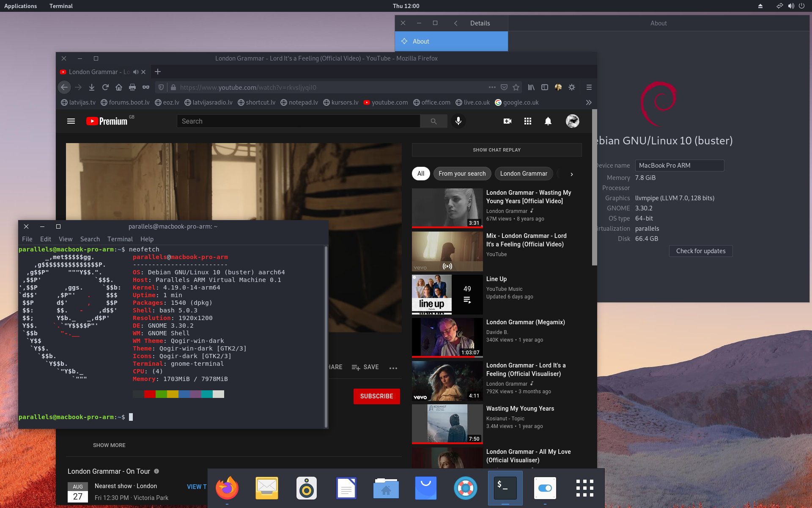This screenshot has width=812, height=508.
Task: Mute the London Grammar tab audio
Action: (136, 72)
